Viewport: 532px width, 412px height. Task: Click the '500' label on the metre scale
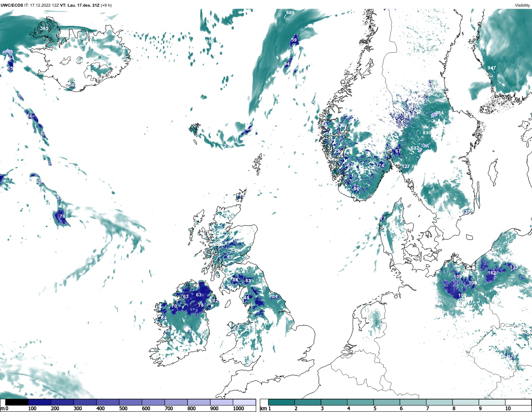(123, 409)
